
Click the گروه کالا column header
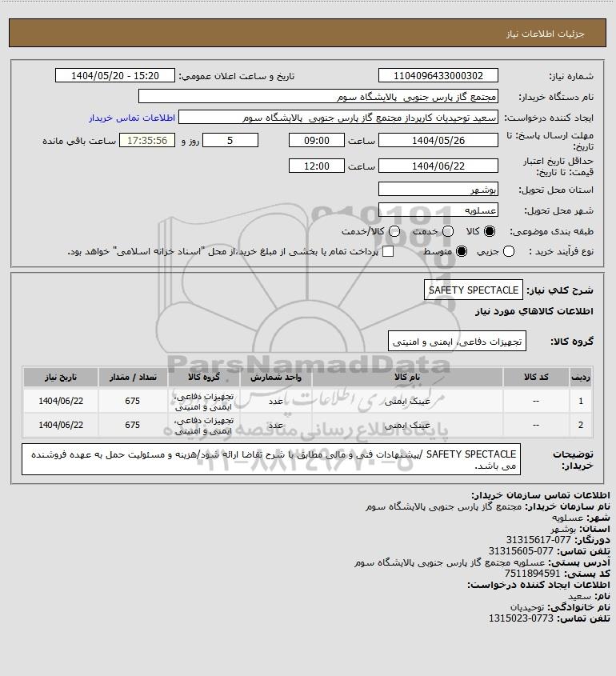[x=203, y=378]
